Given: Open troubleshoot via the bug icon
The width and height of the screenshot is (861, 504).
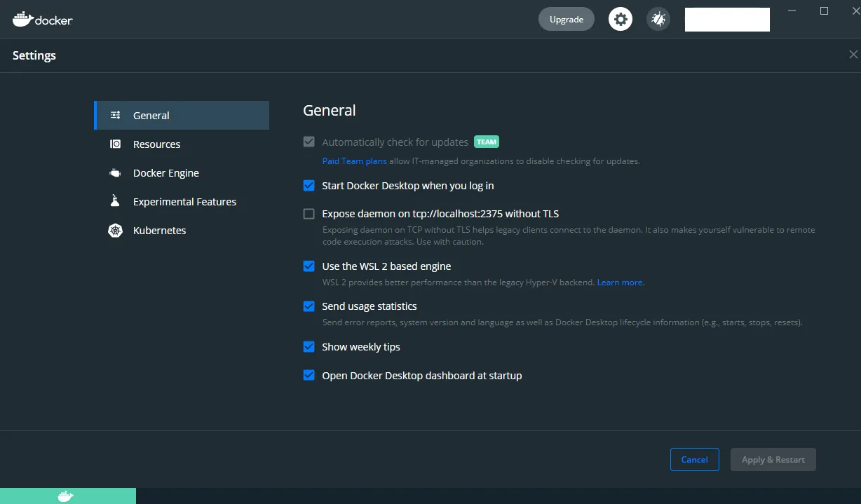Looking at the screenshot, I should (x=658, y=19).
